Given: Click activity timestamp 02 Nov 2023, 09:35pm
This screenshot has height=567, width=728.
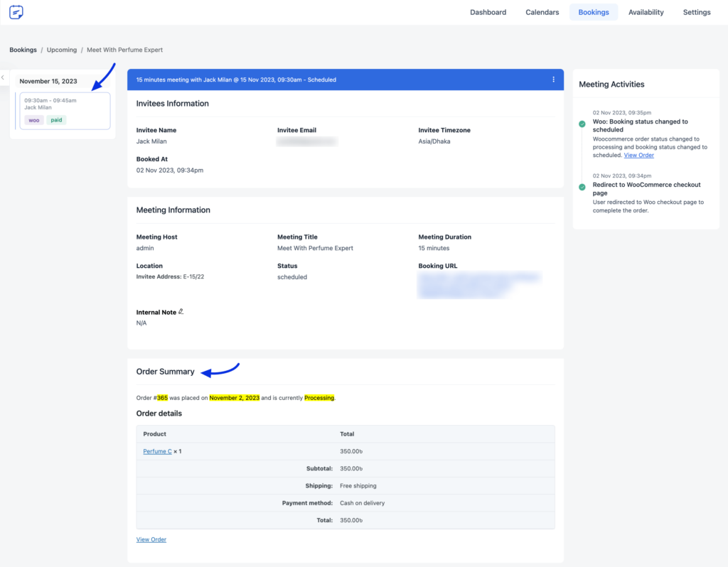Looking at the screenshot, I should pyautogui.click(x=621, y=113).
